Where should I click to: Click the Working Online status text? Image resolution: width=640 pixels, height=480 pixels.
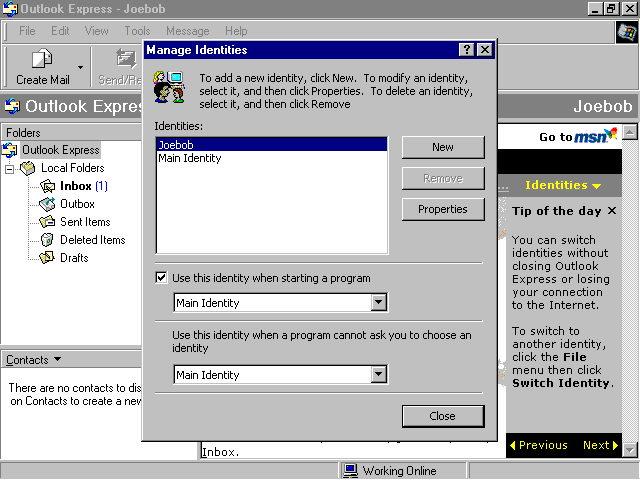tap(399, 471)
